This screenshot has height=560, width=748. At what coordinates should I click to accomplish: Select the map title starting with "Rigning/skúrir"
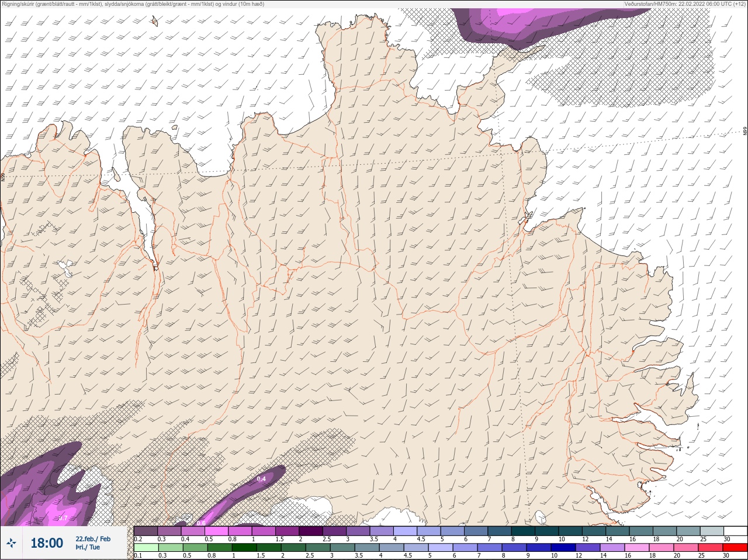click(x=133, y=4)
